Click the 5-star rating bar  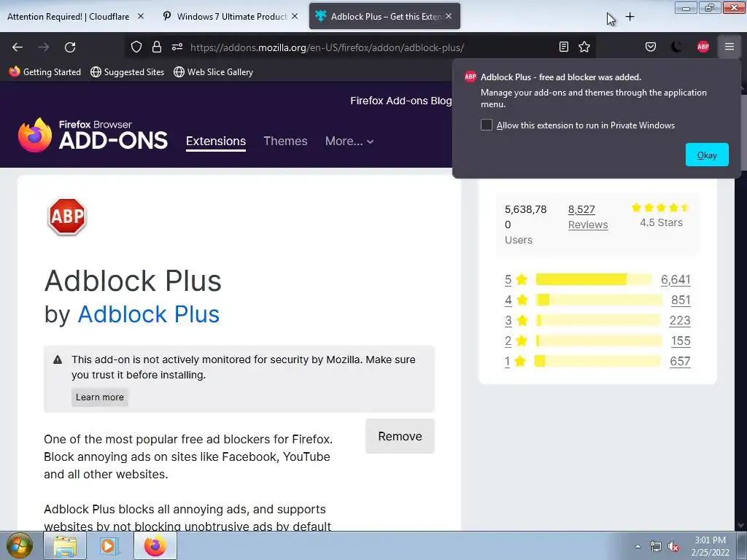click(x=594, y=279)
